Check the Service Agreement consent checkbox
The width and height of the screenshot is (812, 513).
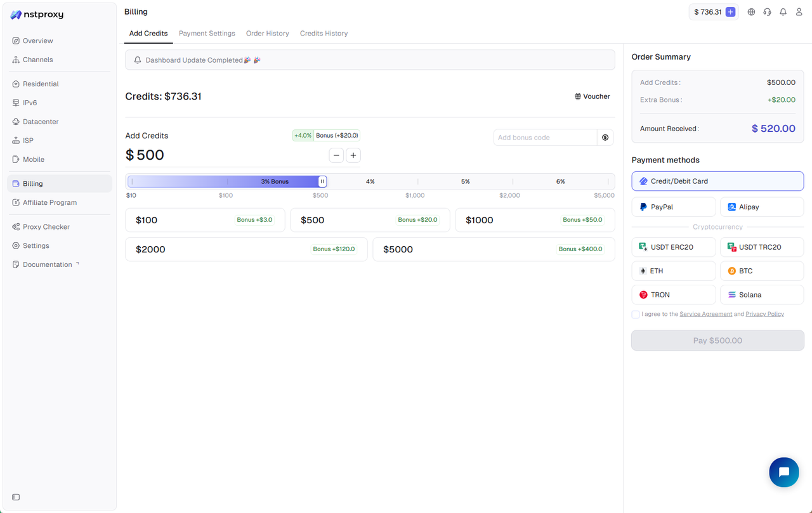click(636, 315)
